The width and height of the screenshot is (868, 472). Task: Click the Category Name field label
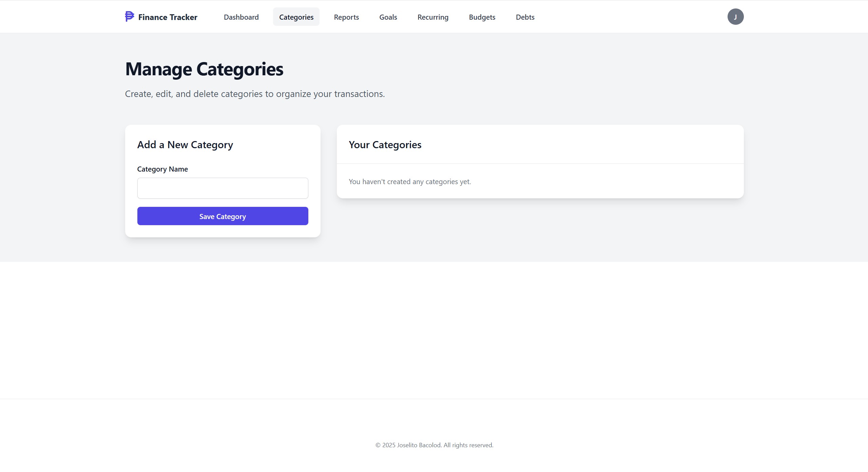[x=162, y=169]
